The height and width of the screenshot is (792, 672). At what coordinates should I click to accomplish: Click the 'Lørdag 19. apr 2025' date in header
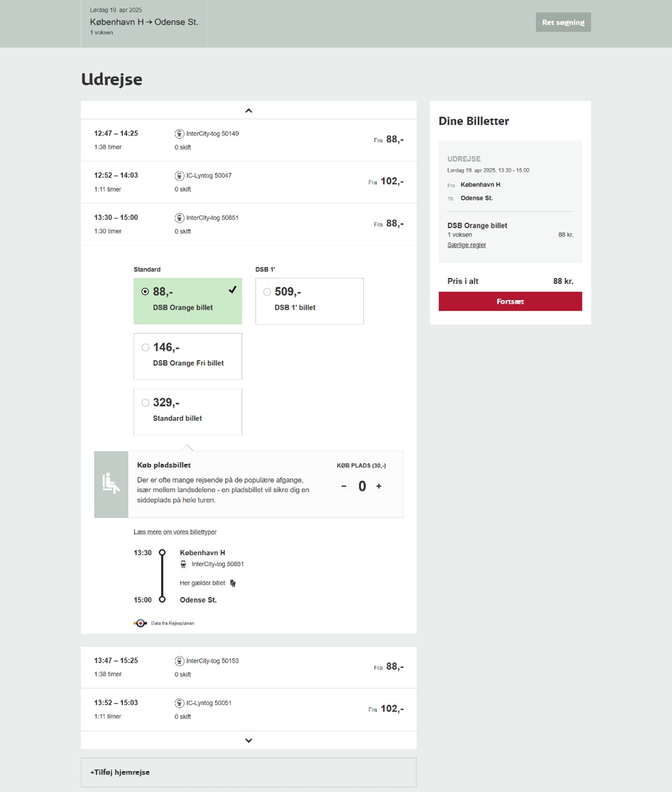[x=116, y=10]
